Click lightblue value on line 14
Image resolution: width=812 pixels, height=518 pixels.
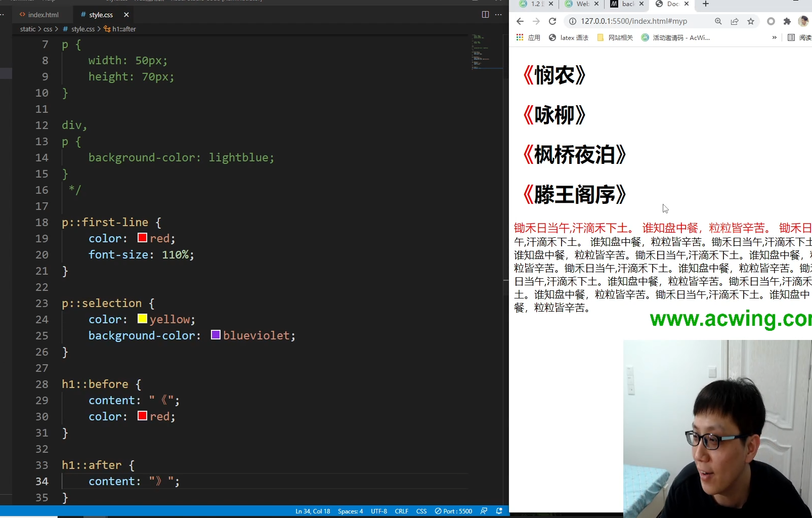click(x=239, y=157)
